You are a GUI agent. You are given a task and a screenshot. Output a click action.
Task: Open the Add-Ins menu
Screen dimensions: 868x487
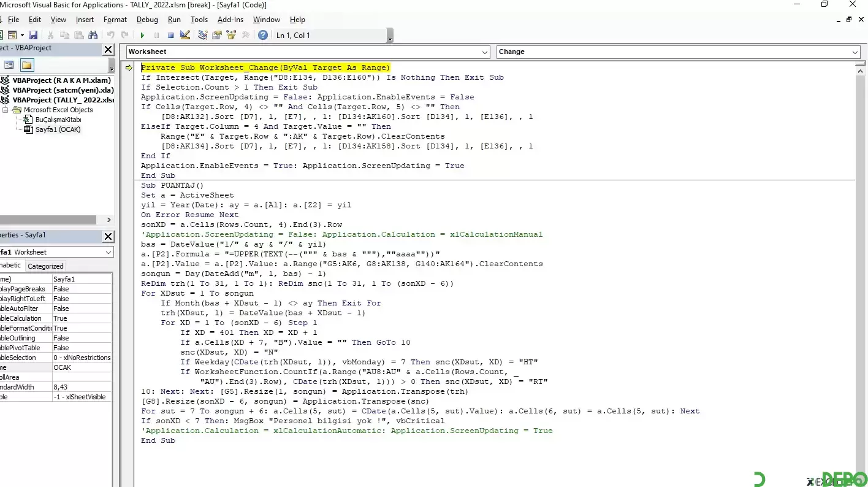(230, 20)
